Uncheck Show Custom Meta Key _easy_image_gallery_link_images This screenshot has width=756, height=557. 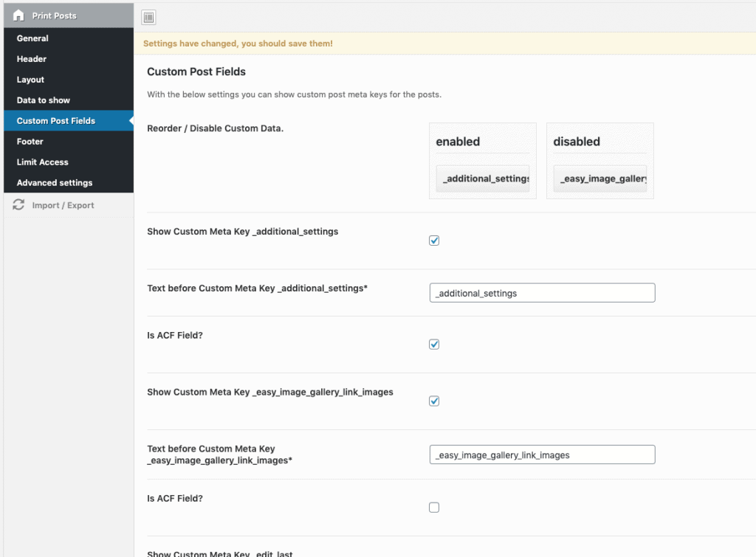[434, 401]
